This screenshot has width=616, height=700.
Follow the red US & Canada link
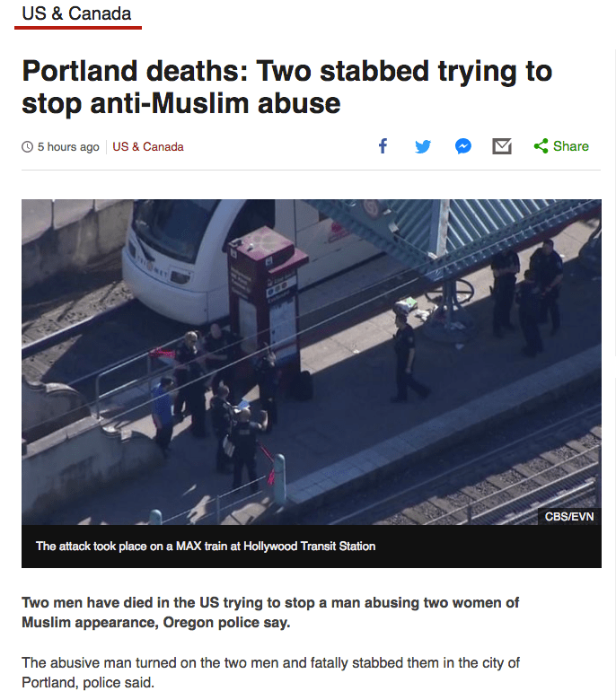148,147
